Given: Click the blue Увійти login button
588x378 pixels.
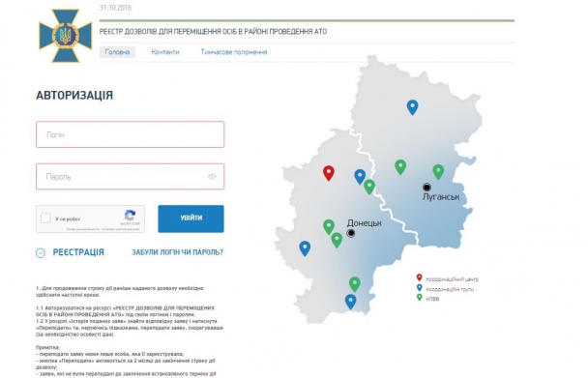Looking at the screenshot, I should tap(191, 218).
